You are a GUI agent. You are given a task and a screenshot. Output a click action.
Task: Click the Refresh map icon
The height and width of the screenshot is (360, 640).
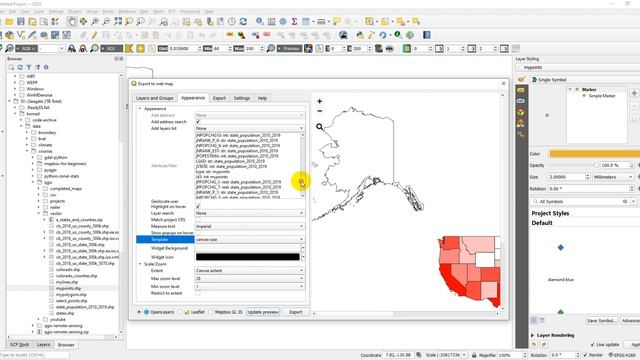click(x=243, y=22)
